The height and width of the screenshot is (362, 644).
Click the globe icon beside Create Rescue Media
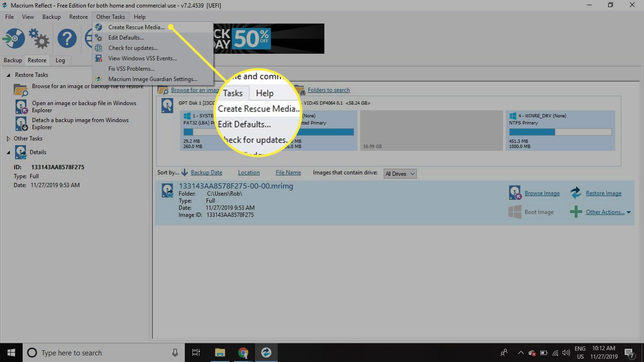coord(99,27)
